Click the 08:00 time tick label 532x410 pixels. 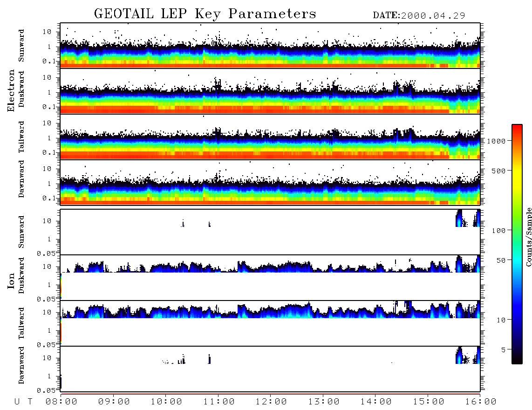point(61,402)
